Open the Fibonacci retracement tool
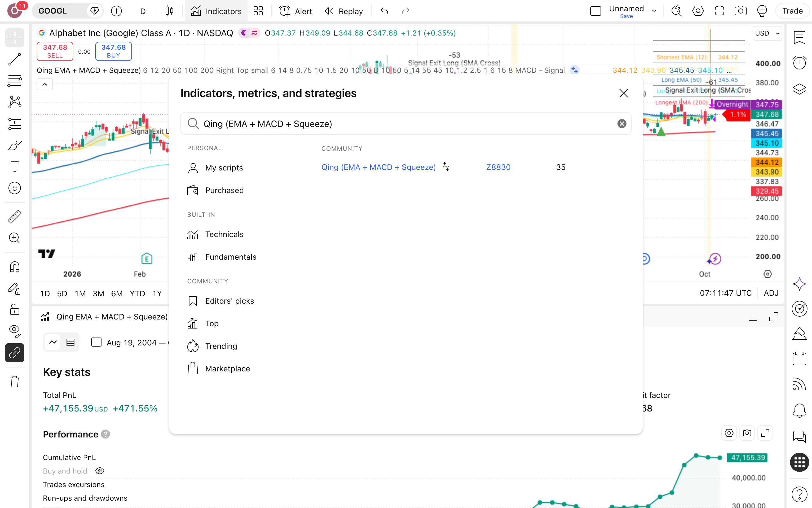Screen dimensions: 812x508 click(14, 81)
